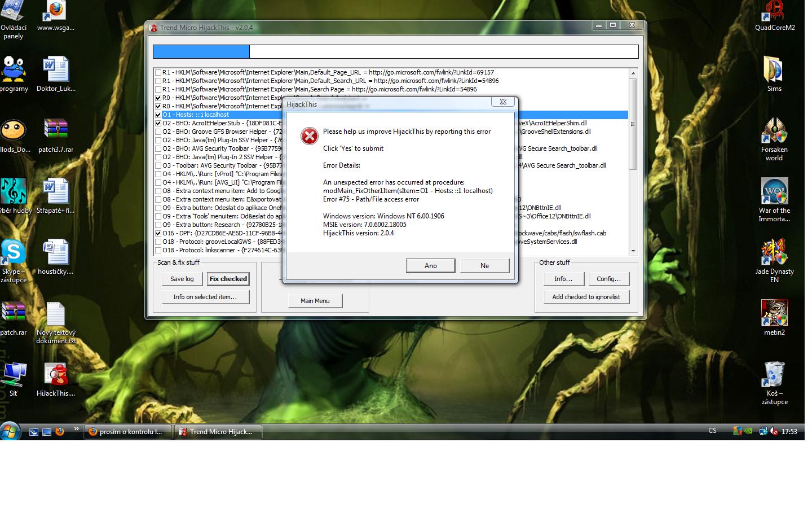The image size is (812, 508).
Task: Open the Ovládací panely desktop icon
Action: [13, 20]
